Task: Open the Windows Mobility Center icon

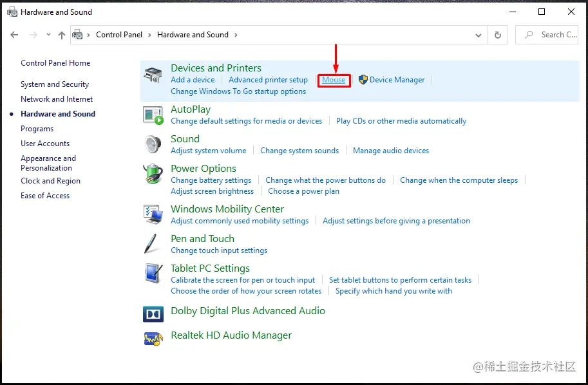Action: point(153,214)
